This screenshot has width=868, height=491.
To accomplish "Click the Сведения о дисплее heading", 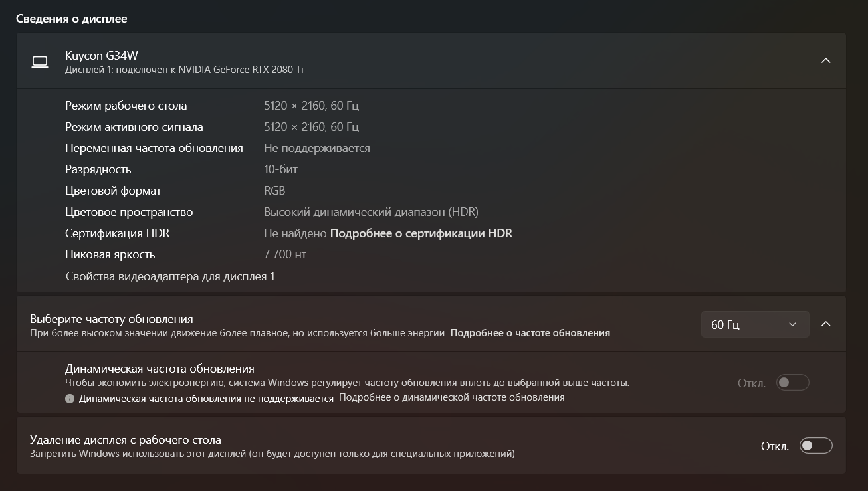I will tap(72, 19).
